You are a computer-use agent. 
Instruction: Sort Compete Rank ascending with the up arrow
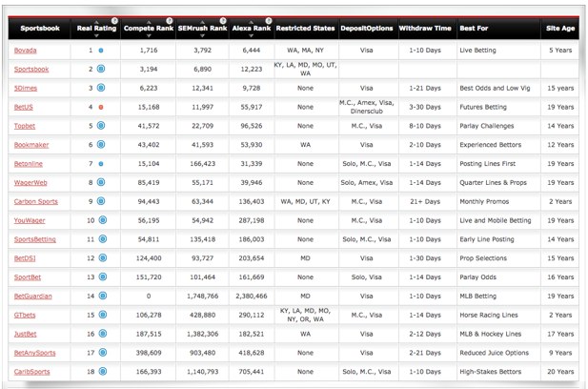(x=149, y=22)
